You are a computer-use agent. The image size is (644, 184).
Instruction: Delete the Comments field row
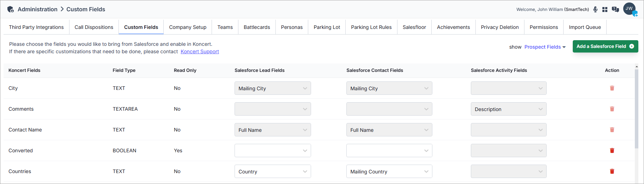coord(612,109)
